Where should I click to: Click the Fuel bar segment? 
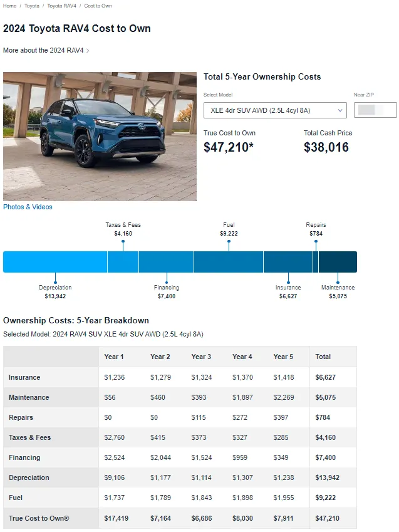click(228, 262)
